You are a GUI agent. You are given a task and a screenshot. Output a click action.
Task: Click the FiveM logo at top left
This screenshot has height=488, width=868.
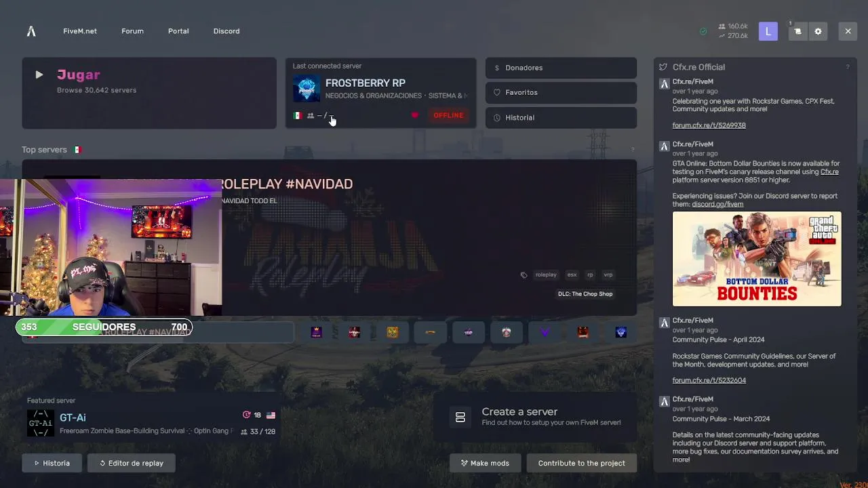tap(31, 31)
